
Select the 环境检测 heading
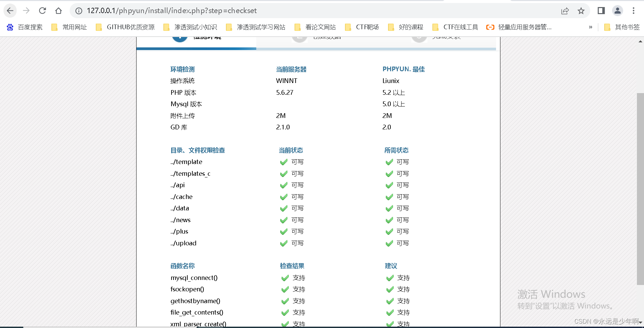pos(183,69)
